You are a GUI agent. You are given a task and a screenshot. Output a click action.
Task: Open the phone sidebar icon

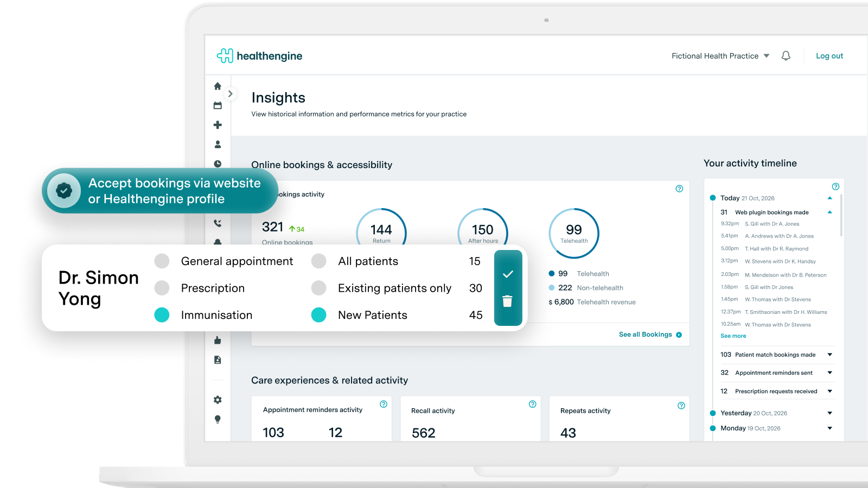[218, 223]
